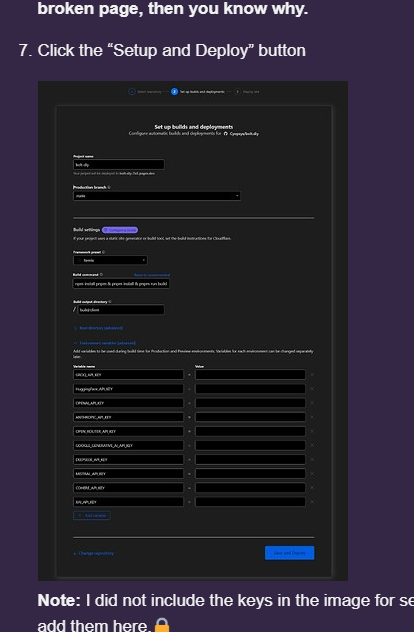Remove the XAI_API_KEY variable row
The height and width of the screenshot is (632, 414).
click(312, 502)
